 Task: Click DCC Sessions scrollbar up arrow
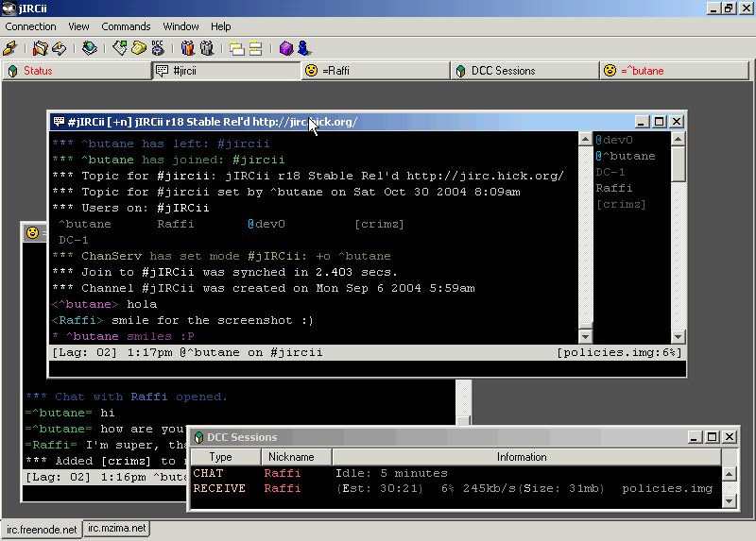tap(729, 474)
